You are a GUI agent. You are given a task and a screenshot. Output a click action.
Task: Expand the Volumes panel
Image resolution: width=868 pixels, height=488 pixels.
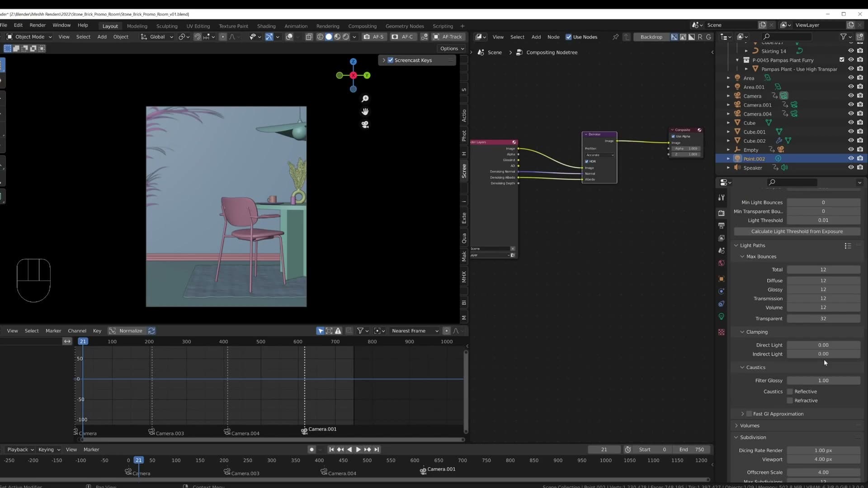coord(736,426)
